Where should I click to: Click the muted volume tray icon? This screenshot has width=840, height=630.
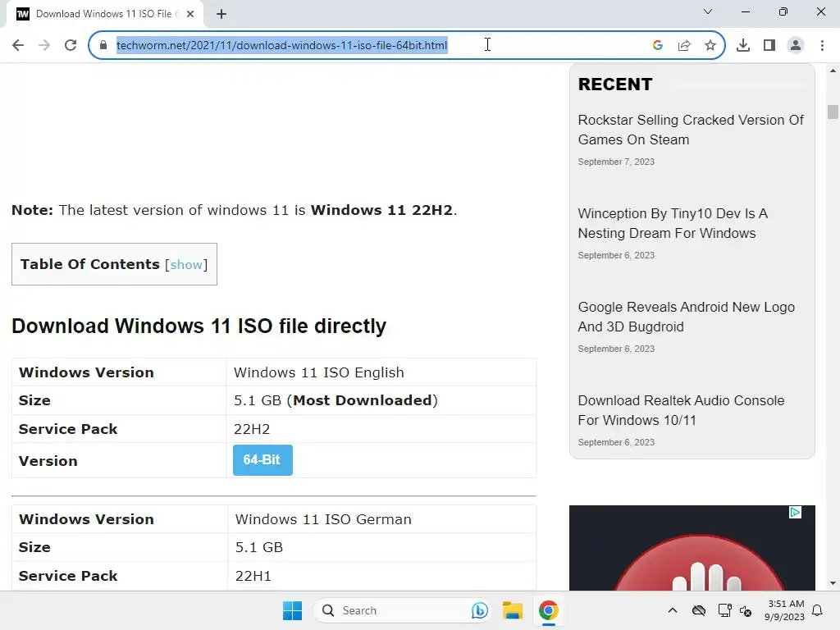746,610
